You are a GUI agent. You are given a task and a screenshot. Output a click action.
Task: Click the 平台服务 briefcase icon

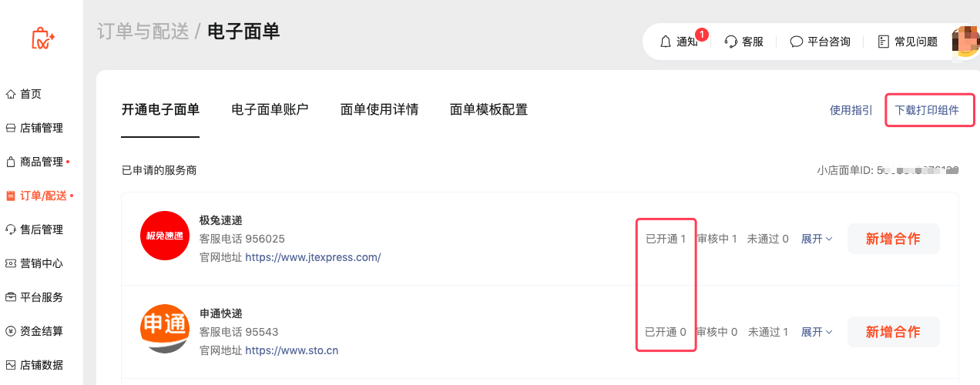tap(11, 297)
